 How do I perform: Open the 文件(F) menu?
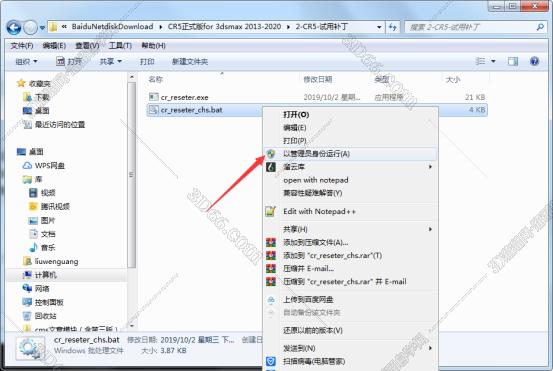click(x=22, y=45)
